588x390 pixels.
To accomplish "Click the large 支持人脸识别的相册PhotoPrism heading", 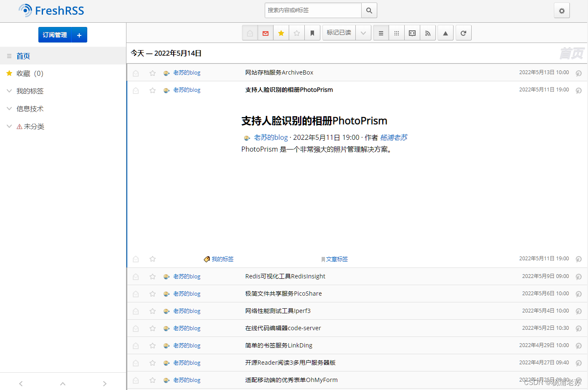I will pyautogui.click(x=314, y=121).
